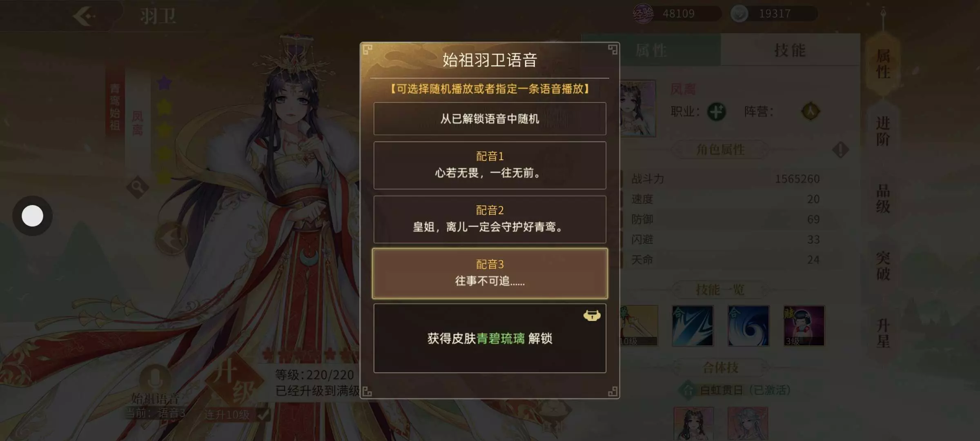The image size is (980, 441).
Task: Click the 职业 green cross icon
Action: (716, 111)
